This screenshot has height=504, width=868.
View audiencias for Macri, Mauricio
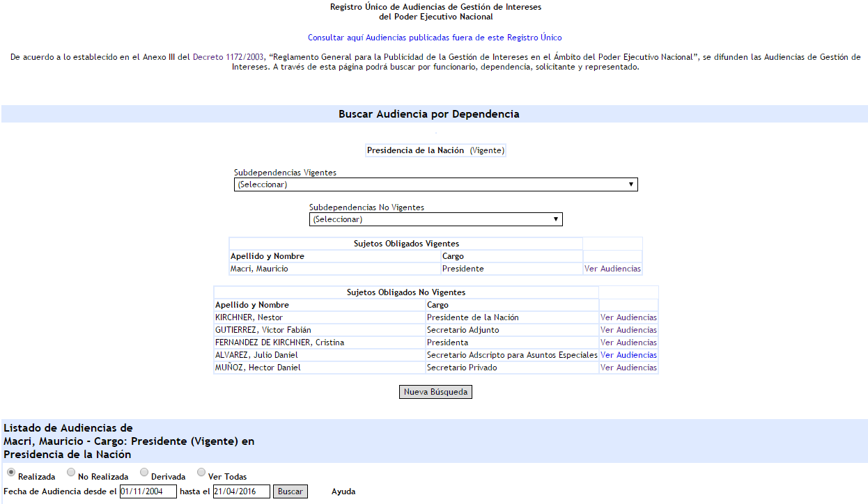tap(612, 269)
